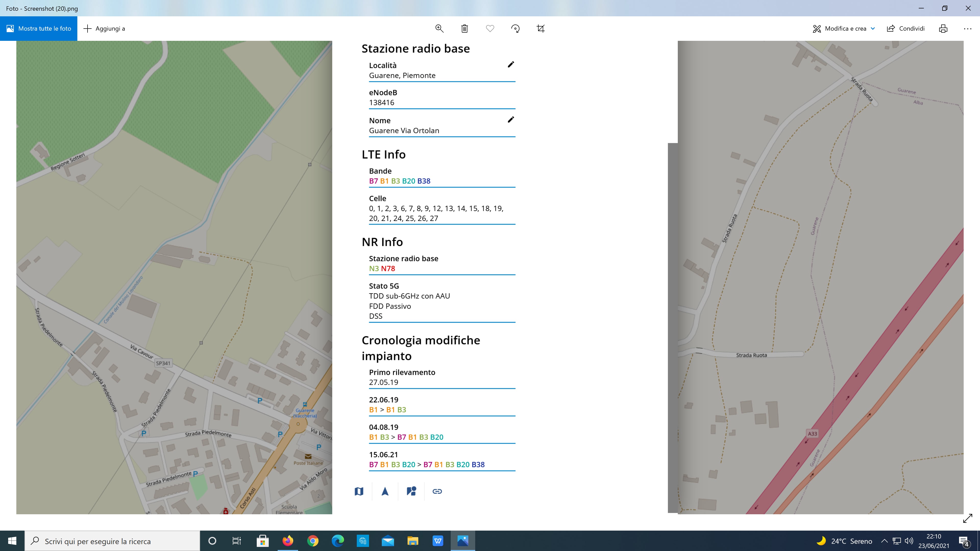Open Aggiungi a menu
The image size is (980, 551).
(x=104, y=29)
